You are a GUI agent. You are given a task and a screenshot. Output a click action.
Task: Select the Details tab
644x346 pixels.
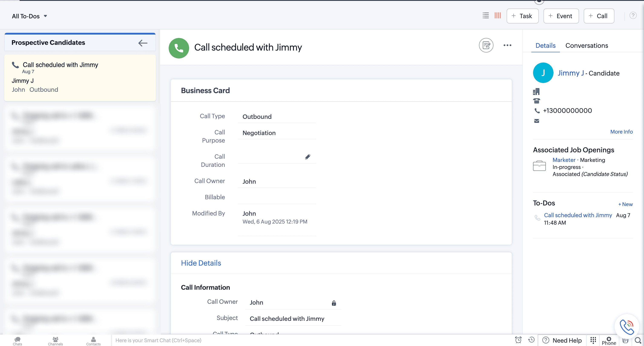coord(545,46)
